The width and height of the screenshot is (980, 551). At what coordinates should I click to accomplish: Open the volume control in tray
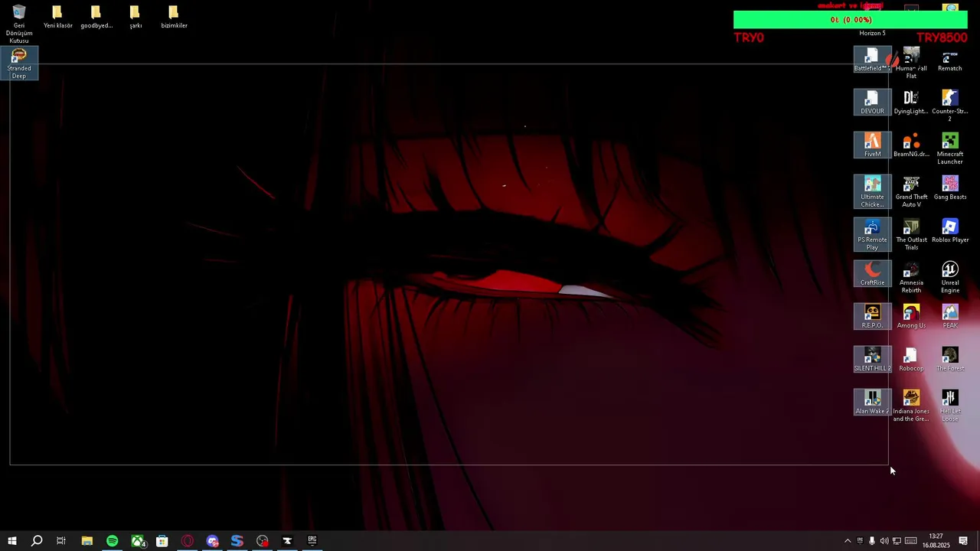884,541
